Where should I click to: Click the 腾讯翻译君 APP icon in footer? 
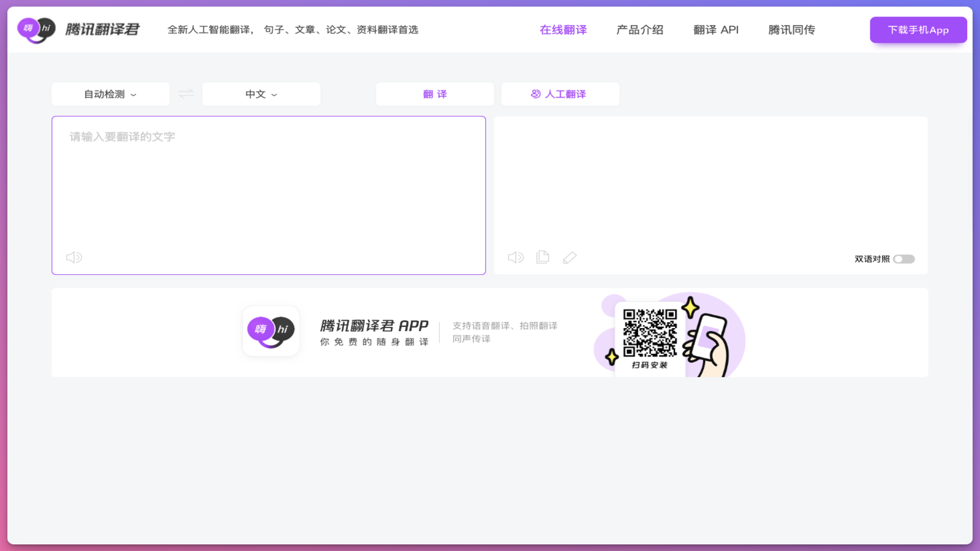[271, 331]
